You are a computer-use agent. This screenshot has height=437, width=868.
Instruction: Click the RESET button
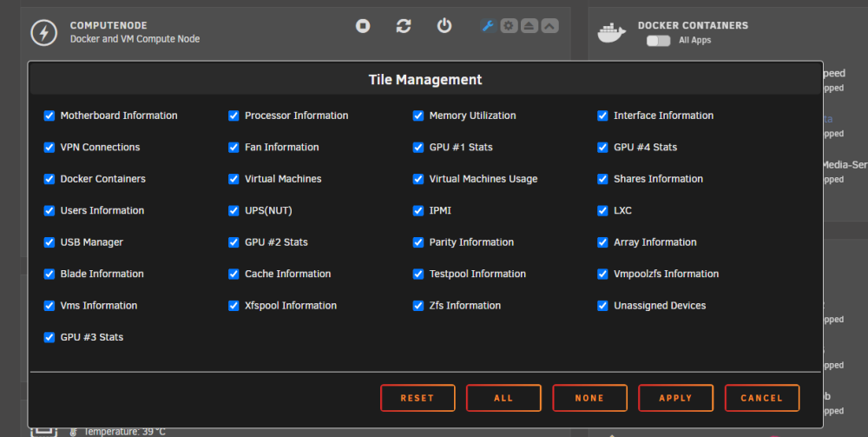coord(418,398)
